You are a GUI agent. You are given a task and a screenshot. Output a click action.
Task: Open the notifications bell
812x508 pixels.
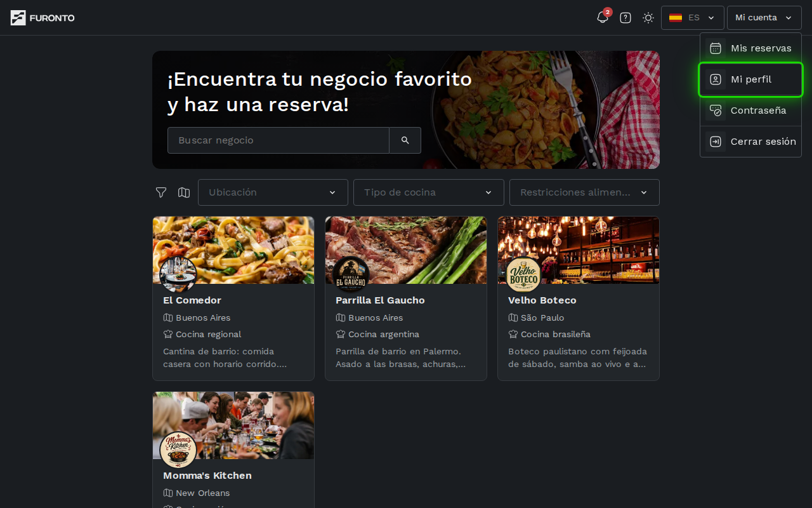point(603,18)
